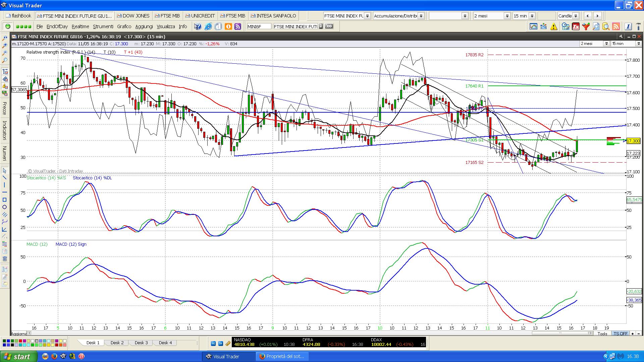
Task: Click the trash delete drawings icon
Action: (5, 258)
